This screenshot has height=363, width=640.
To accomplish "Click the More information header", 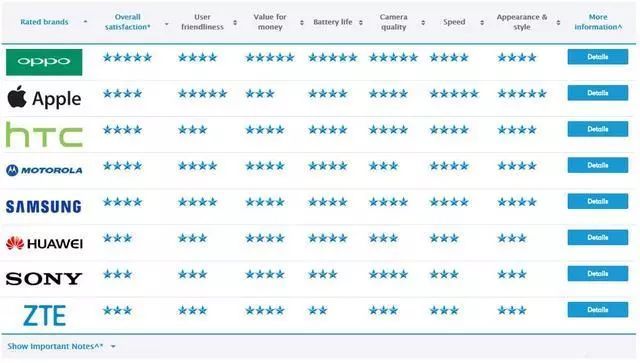I will tap(598, 22).
